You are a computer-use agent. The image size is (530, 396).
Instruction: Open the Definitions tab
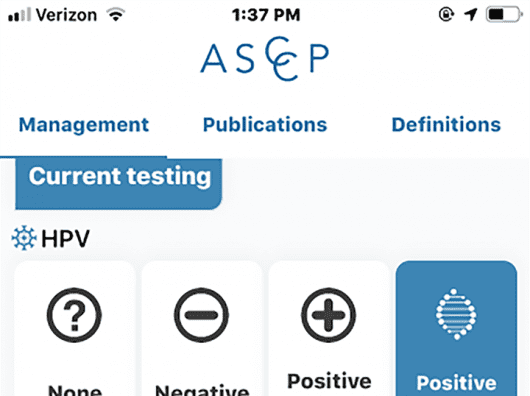click(x=446, y=124)
